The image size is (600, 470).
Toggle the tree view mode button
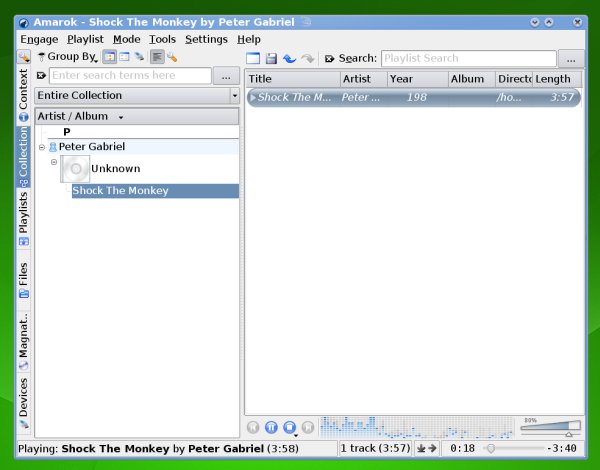[110, 57]
